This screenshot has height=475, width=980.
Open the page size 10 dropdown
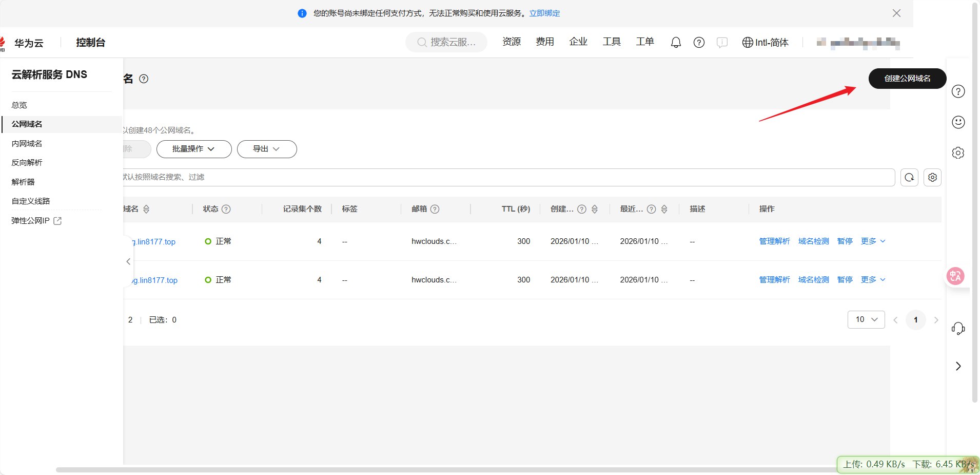[x=866, y=319]
